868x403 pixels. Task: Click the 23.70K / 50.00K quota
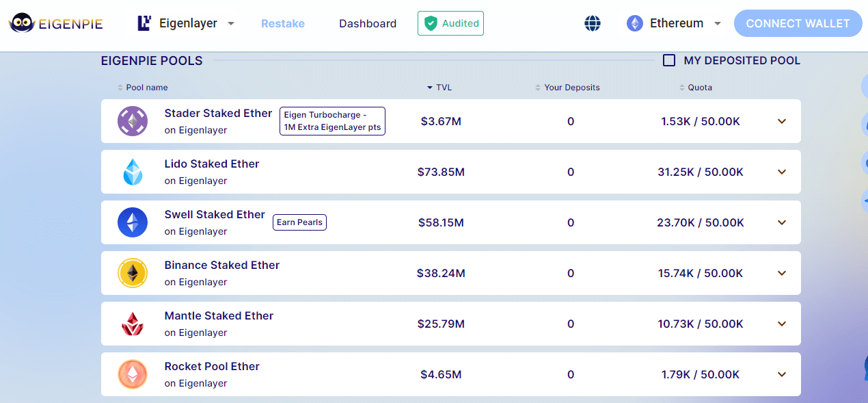point(701,222)
